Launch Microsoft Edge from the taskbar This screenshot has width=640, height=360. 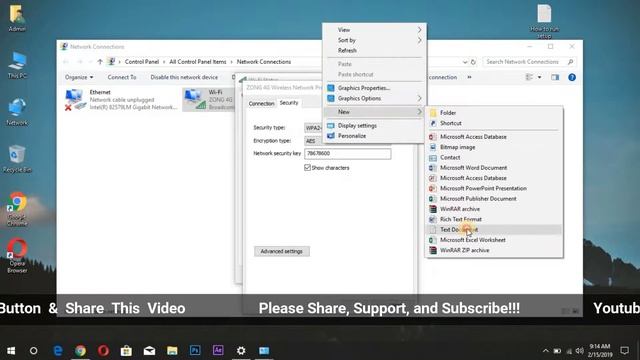(58, 351)
